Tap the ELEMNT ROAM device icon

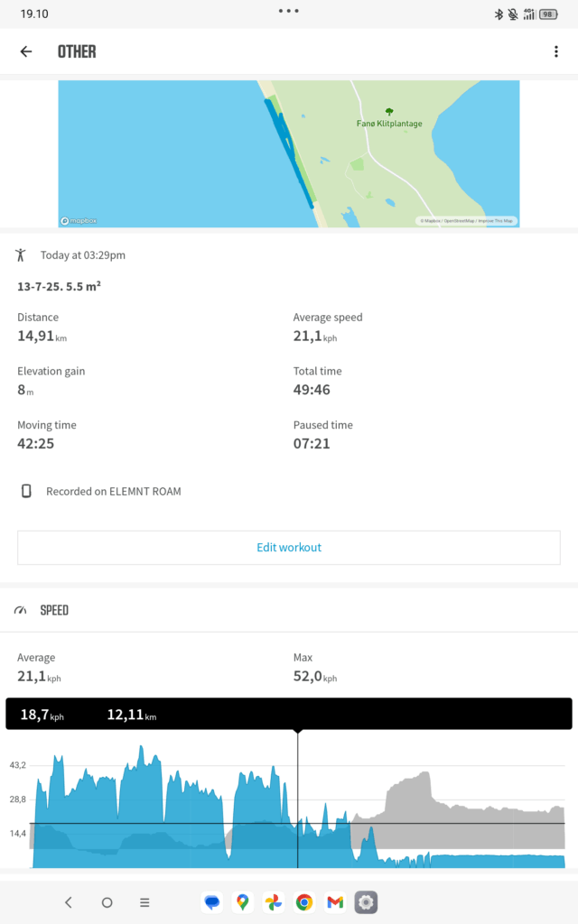pos(26,491)
